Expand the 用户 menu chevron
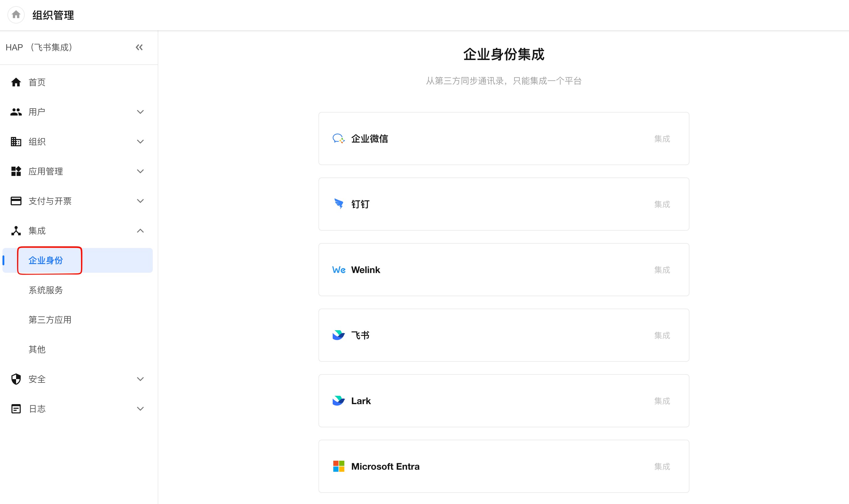This screenshot has width=849, height=504. [140, 112]
